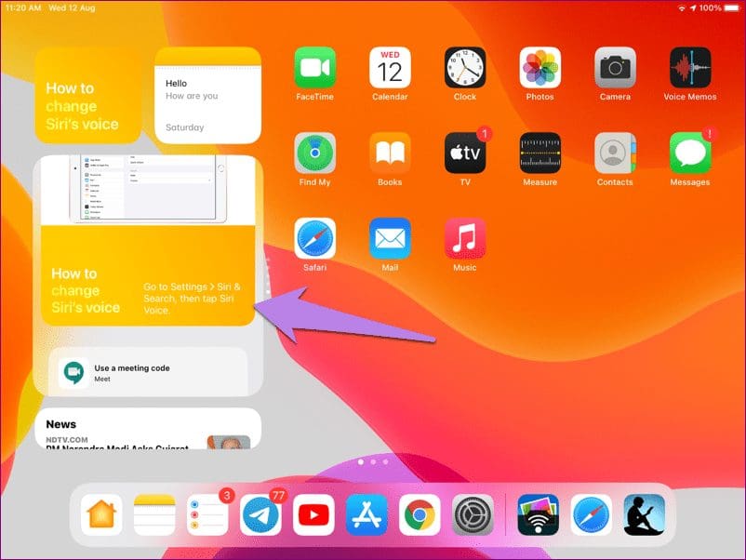Launch Telegram with 77 badge in dock
The image size is (746, 560).
[x=260, y=514]
